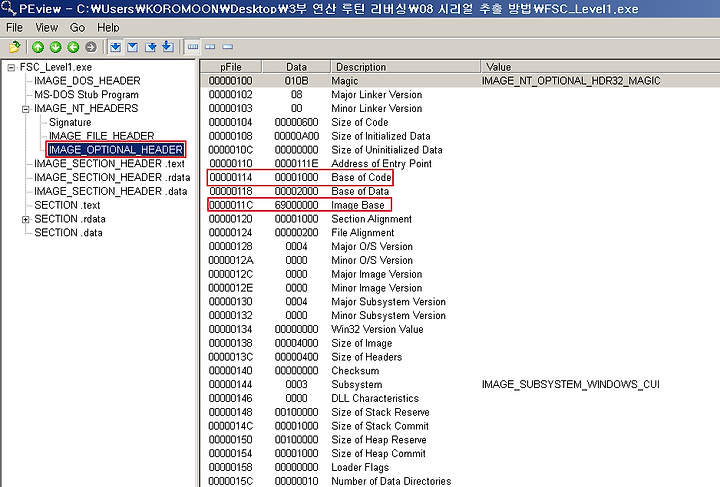Click the Section Alignment row

pos(461,219)
